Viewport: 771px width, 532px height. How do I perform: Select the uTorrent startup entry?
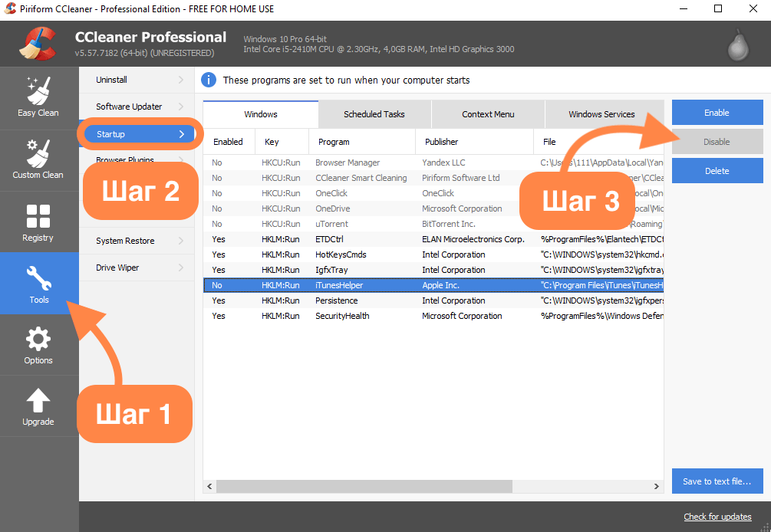point(433,224)
